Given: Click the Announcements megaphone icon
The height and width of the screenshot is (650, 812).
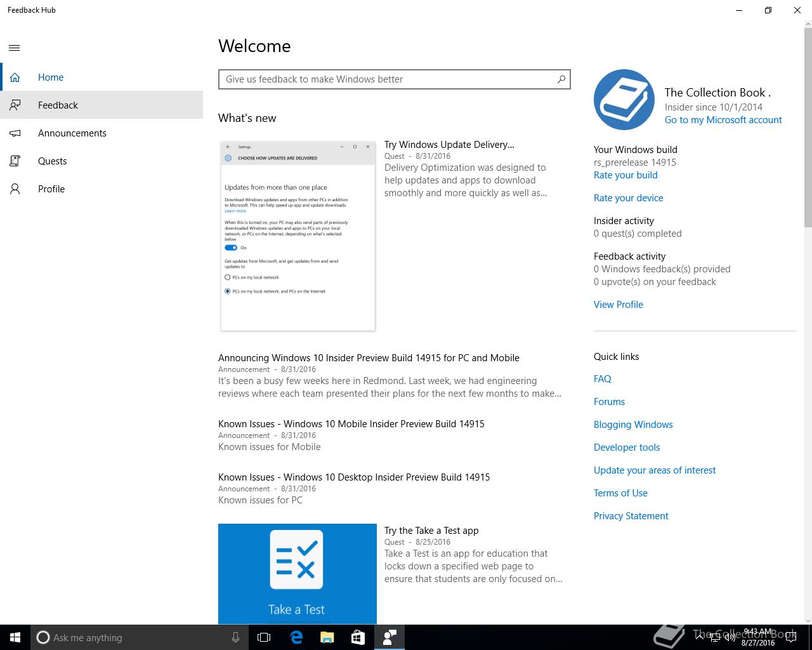Looking at the screenshot, I should click(x=15, y=133).
